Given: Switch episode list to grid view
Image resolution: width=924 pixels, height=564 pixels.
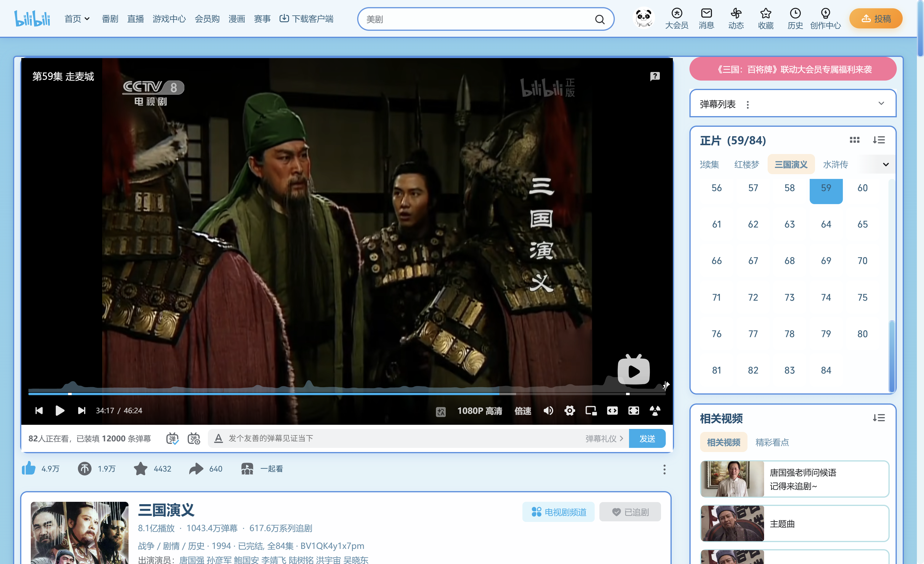Looking at the screenshot, I should [854, 140].
